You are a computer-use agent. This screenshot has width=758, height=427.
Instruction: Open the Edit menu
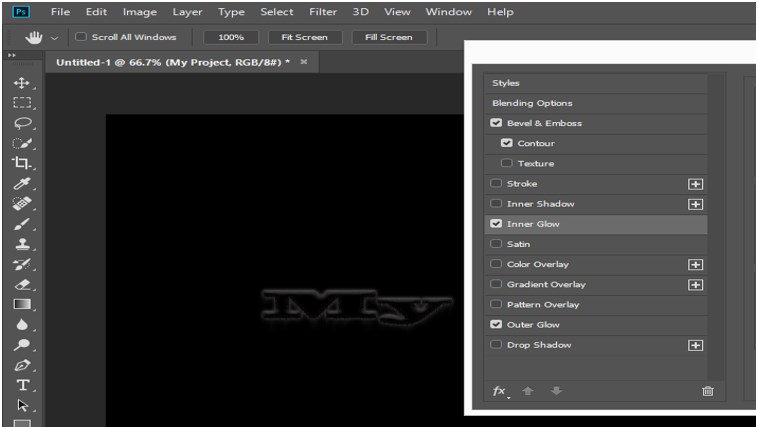(96, 12)
